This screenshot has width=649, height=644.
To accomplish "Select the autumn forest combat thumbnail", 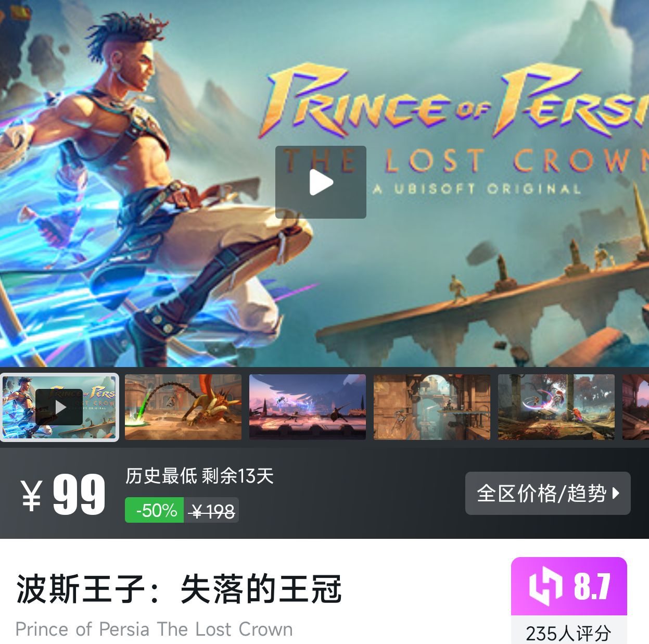I will pos(556,407).
